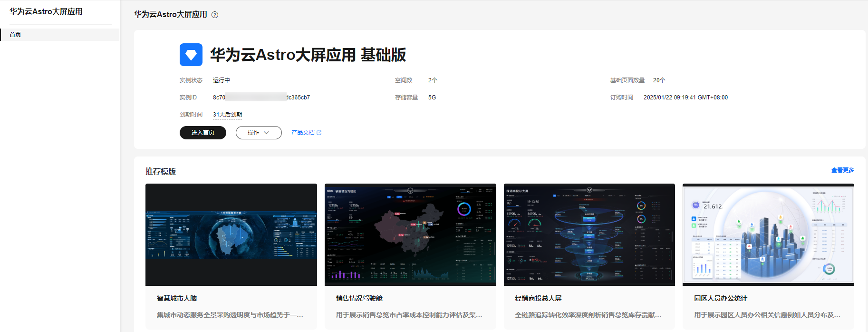The image size is (868, 332).
Task: Click the 查看更多 link
Action: pos(843,170)
